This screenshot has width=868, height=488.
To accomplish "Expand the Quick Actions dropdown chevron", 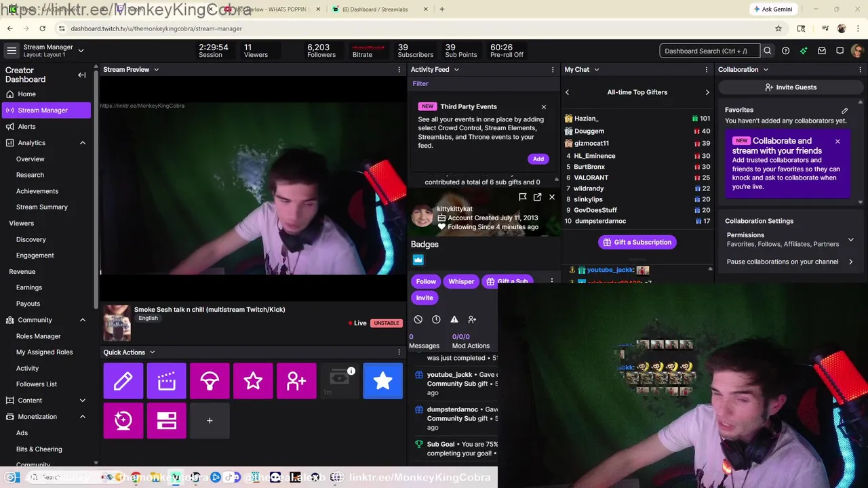I will click(152, 352).
